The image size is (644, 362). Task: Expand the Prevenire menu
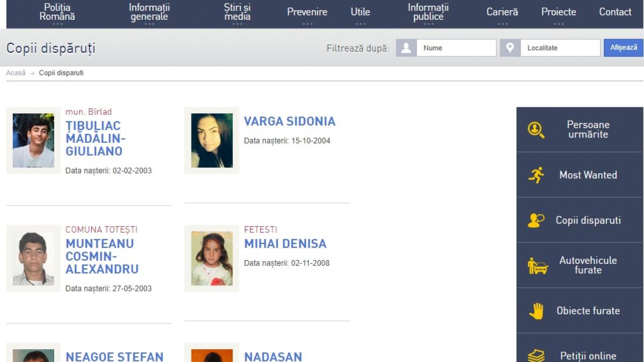307,12
